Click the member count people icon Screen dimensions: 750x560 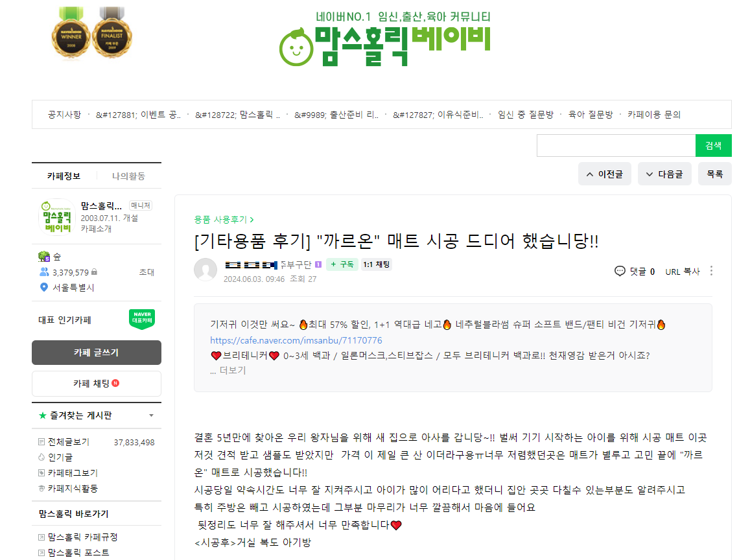pos(44,272)
